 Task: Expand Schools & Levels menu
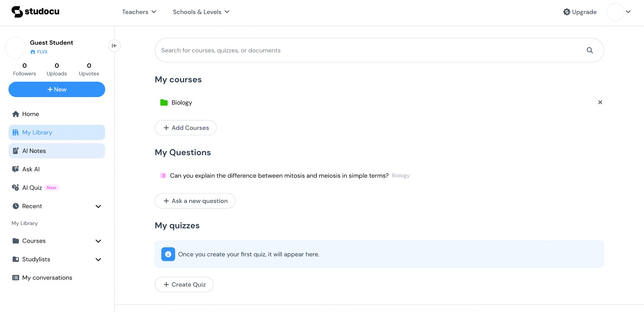tap(201, 12)
